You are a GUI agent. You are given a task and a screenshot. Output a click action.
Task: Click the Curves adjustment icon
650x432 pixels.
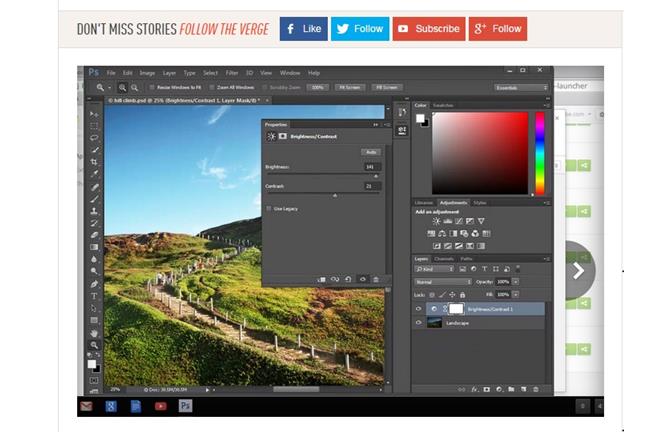[x=459, y=221]
